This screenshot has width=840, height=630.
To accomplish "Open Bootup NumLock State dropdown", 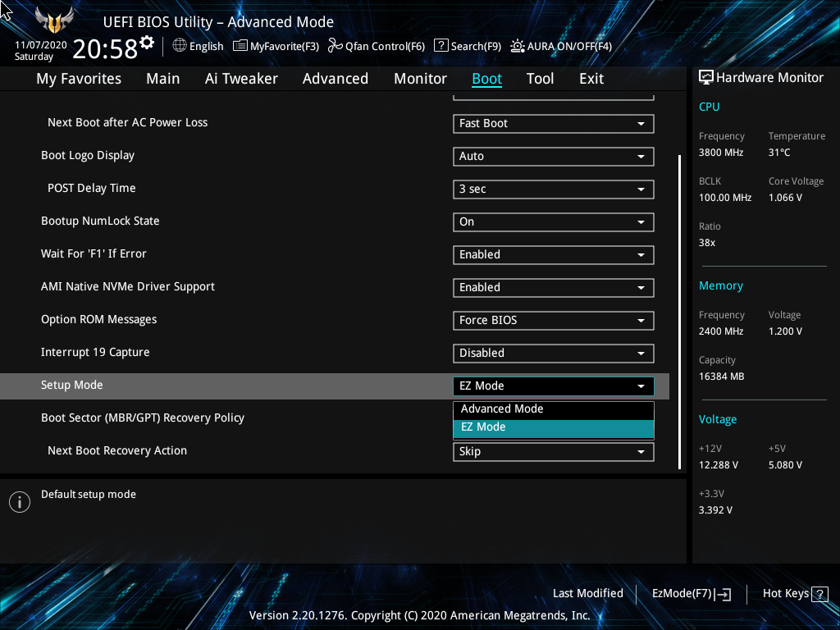I will (x=554, y=221).
